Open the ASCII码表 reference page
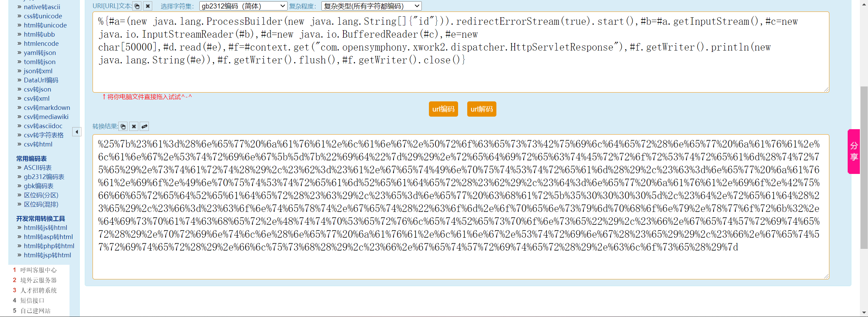Viewport: 868px width, 317px height. click(38, 167)
